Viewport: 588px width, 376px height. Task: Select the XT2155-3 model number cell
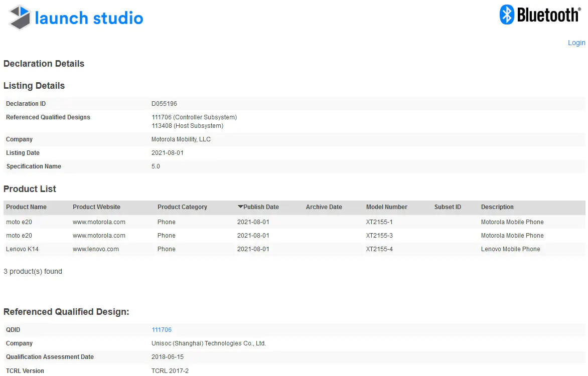click(379, 236)
